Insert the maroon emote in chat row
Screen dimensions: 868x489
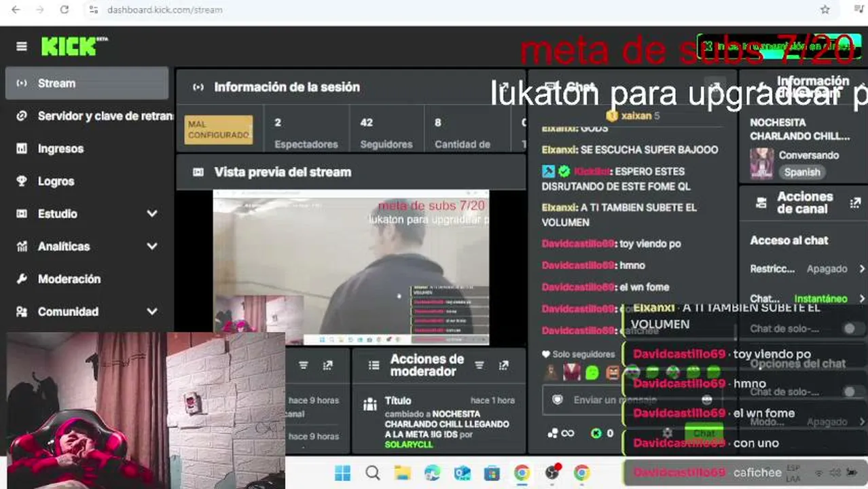tap(572, 372)
